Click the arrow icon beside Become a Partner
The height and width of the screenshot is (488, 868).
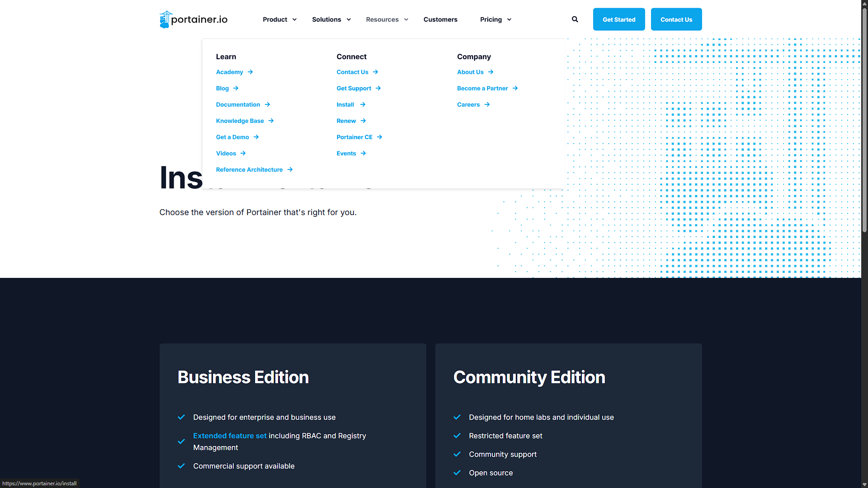point(515,88)
